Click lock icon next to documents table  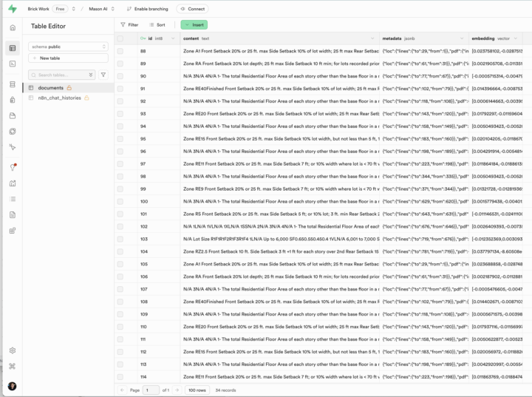coord(69,88)
